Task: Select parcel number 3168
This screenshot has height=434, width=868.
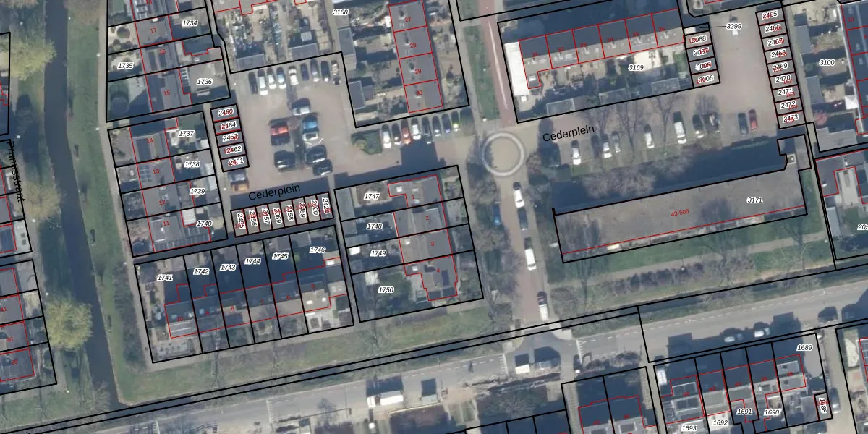Action: 340,12
